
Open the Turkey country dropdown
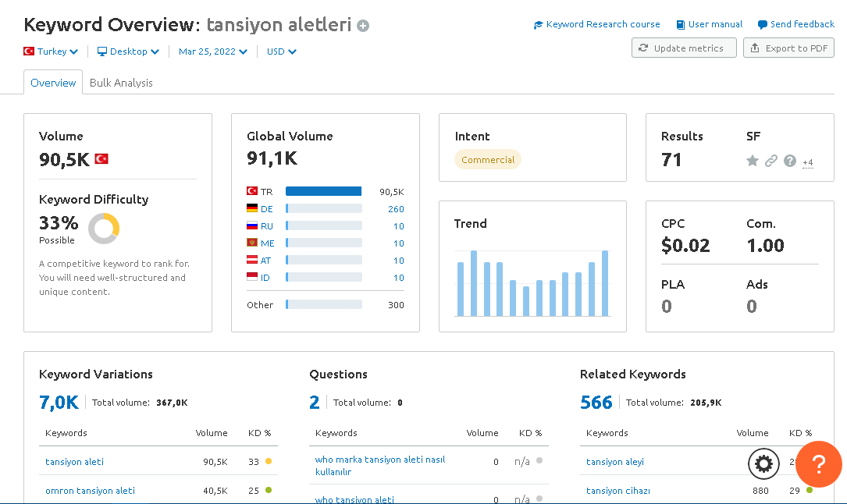click(x=51, y=51)
